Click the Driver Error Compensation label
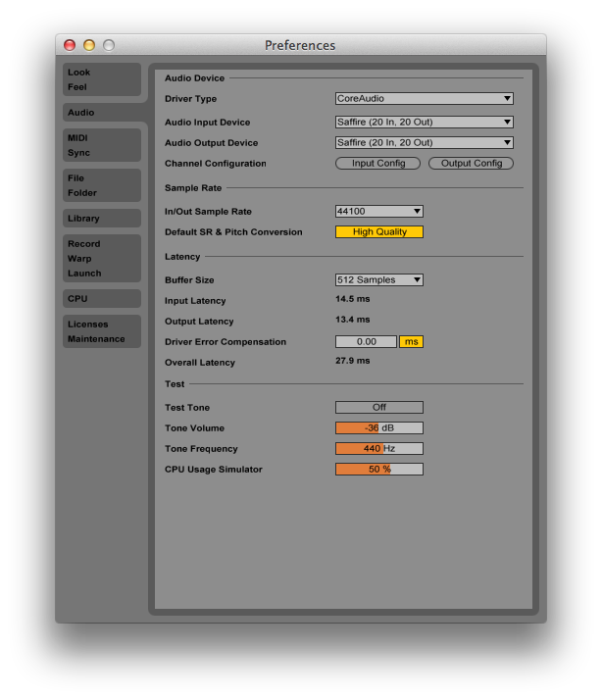This screenshot has height=700, width=602. tap(226, 342)
